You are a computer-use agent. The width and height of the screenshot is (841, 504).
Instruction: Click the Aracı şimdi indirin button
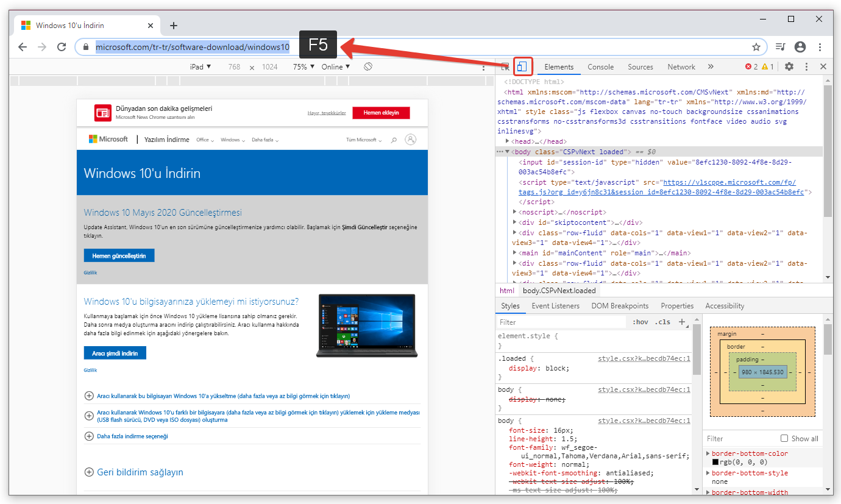coord(115,353)
